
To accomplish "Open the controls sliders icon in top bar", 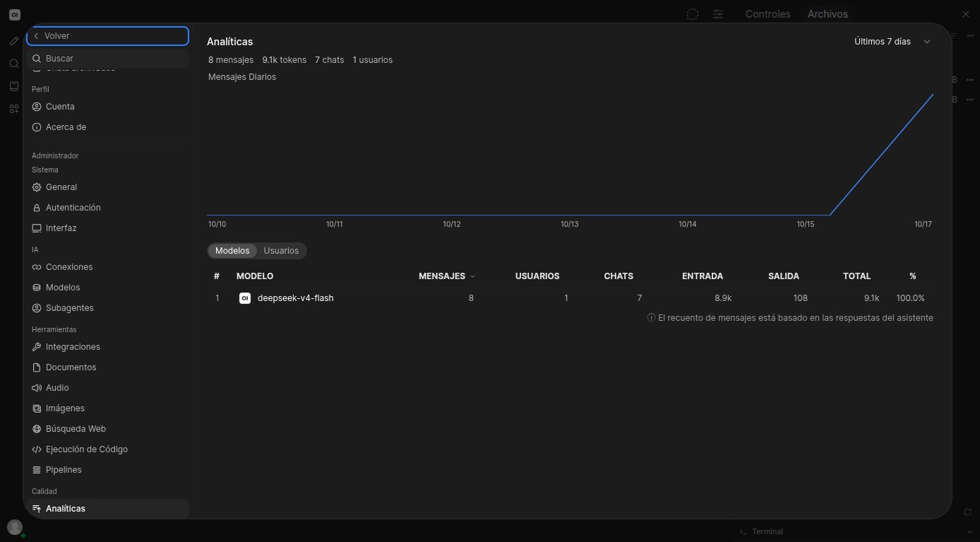I will pos(718,14).
